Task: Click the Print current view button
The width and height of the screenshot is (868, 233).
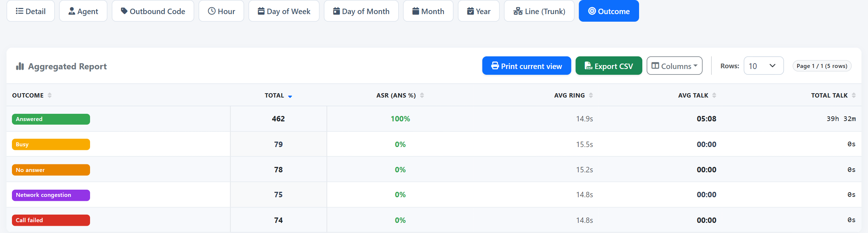Action: pos(527,66)
